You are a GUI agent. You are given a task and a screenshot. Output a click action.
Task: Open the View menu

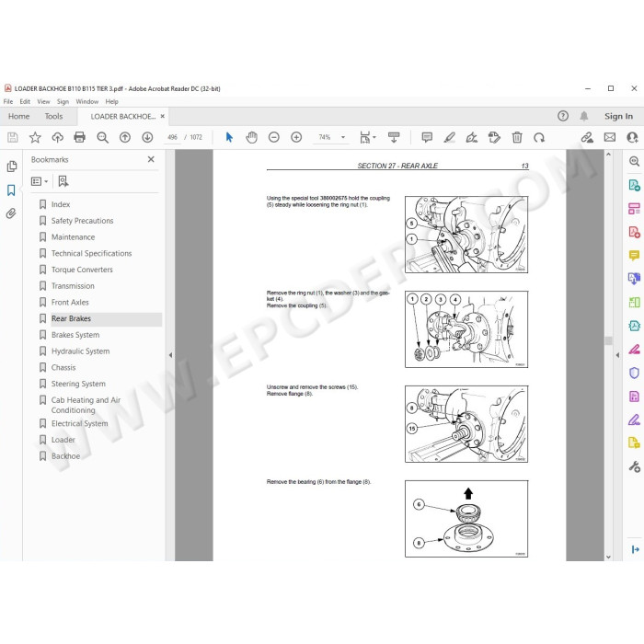[43, 101]
